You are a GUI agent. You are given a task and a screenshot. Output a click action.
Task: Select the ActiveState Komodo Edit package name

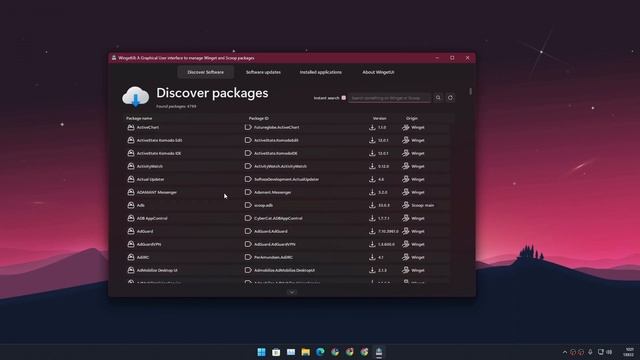coord(159,140)
